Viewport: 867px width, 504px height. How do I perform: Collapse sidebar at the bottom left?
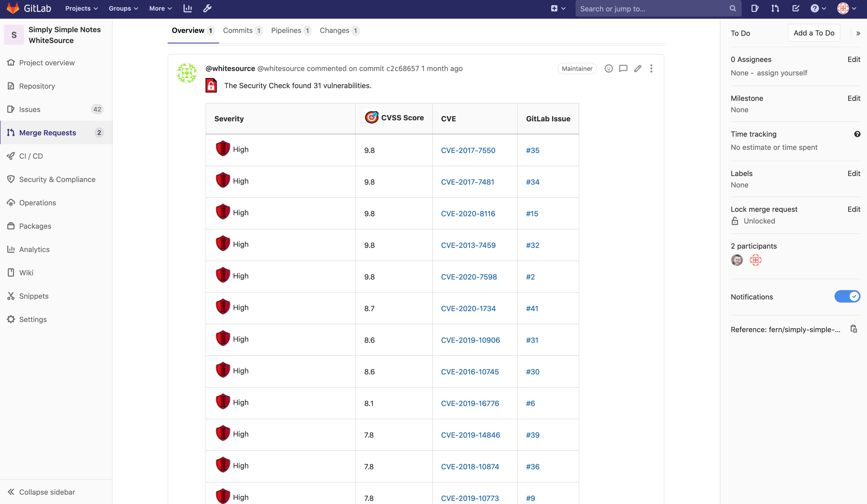click(41, 492)
